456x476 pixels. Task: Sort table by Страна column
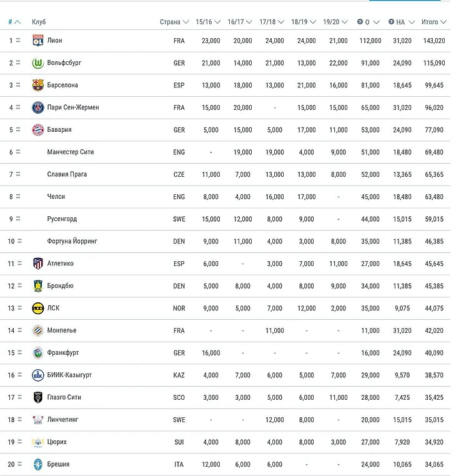(173, 22)
